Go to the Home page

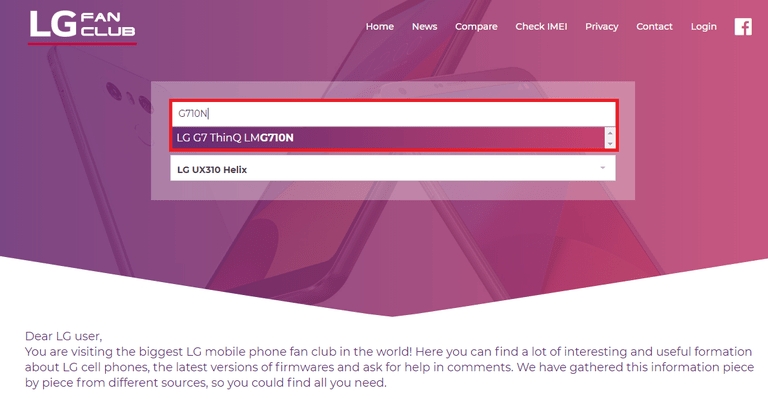[380, 26]
